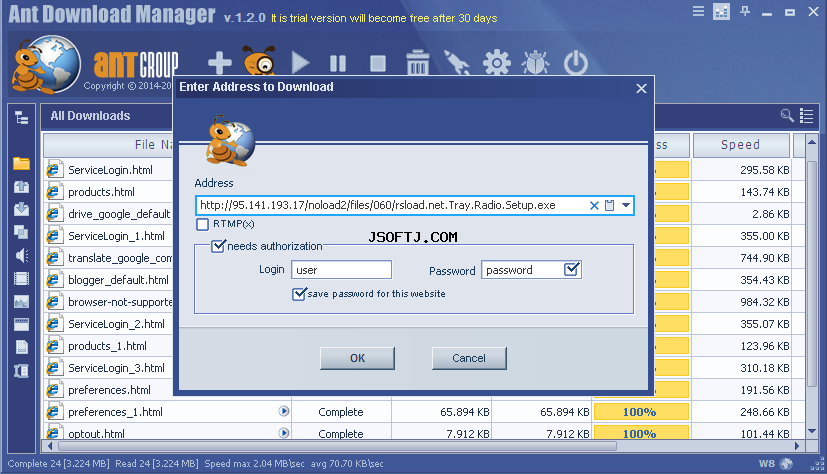Image resolution: width=827 pixels, height=474 pixels.
Task: Open settings with the gear icon
Action: click(496, 63)
